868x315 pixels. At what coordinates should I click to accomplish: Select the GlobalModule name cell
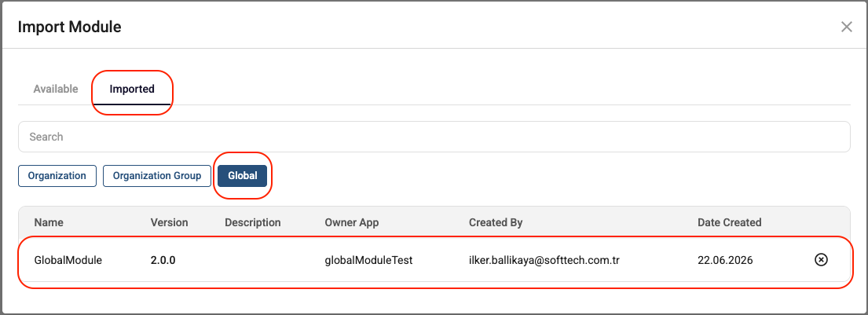tap(68, 260)
